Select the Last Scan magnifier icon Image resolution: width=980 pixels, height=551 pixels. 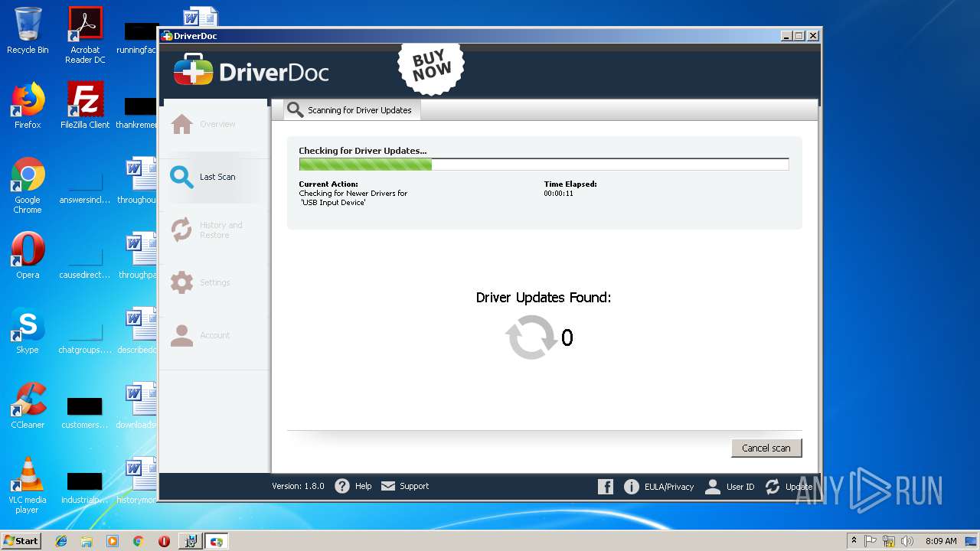pyautogui.click(x=181, y=177)
